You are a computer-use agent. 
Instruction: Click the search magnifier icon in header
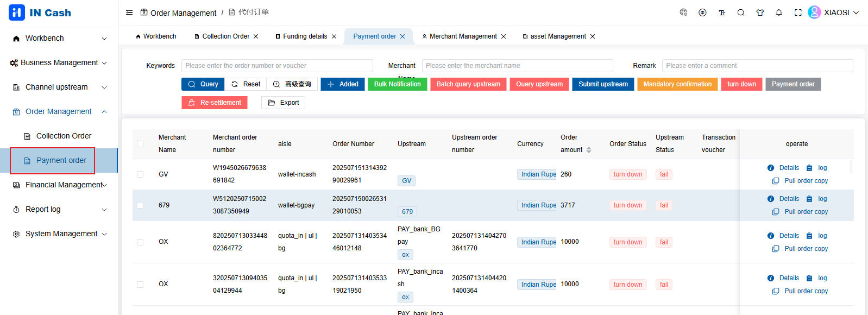click(740, 12)
